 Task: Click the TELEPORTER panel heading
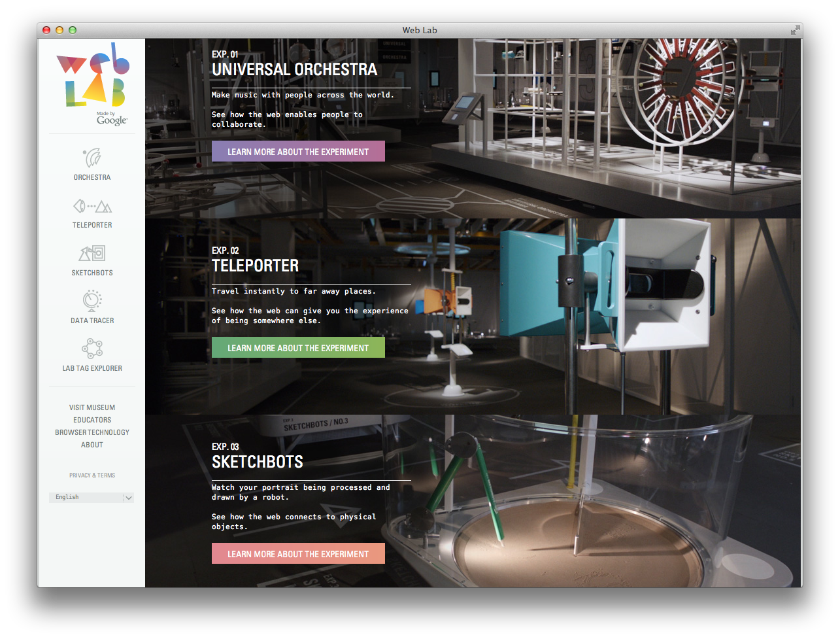click(256, 266)
